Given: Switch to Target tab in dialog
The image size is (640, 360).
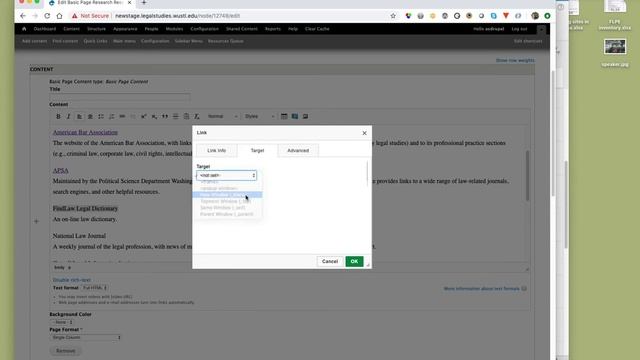Looking at the screenshot, I should point(257,151).
